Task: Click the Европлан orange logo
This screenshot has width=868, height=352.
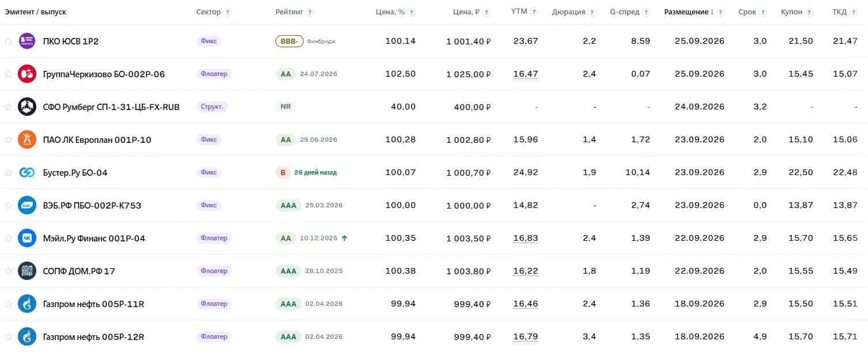Action: tap(27, 139)
